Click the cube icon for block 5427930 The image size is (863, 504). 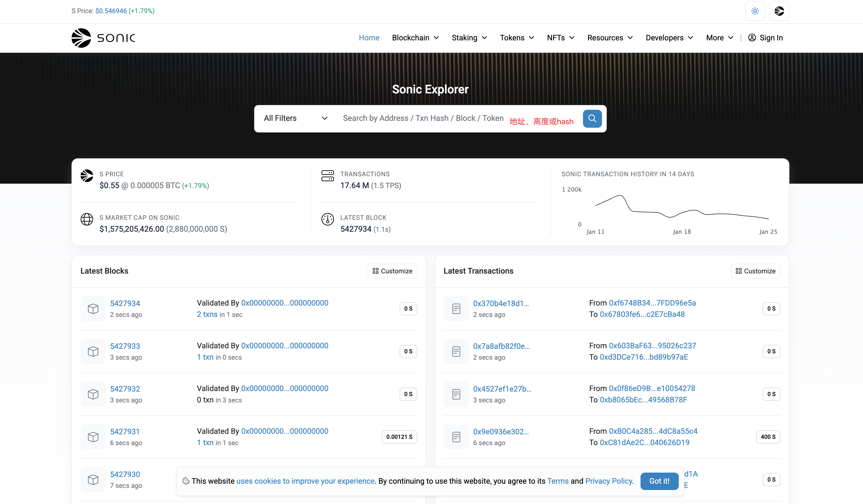point(93,480)
